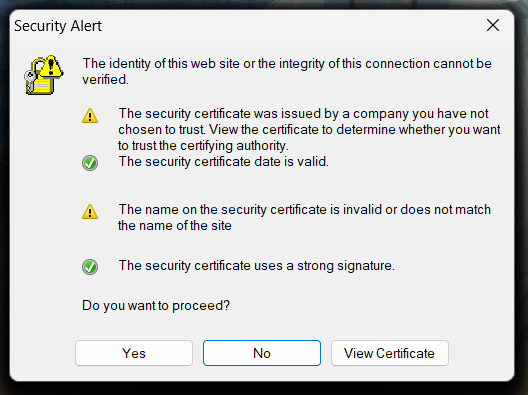
Task: Click the strong signature status text
Action: click(257, 266)
